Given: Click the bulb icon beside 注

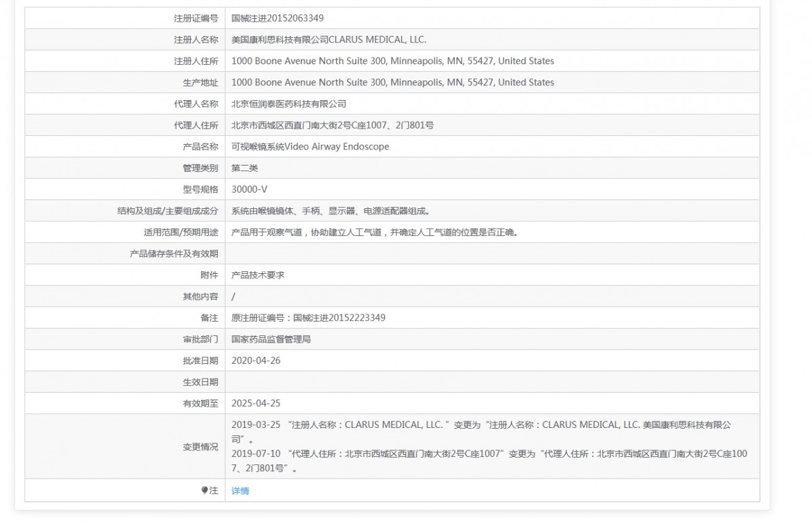Looking at the screenshot, I should coord(205,491).
